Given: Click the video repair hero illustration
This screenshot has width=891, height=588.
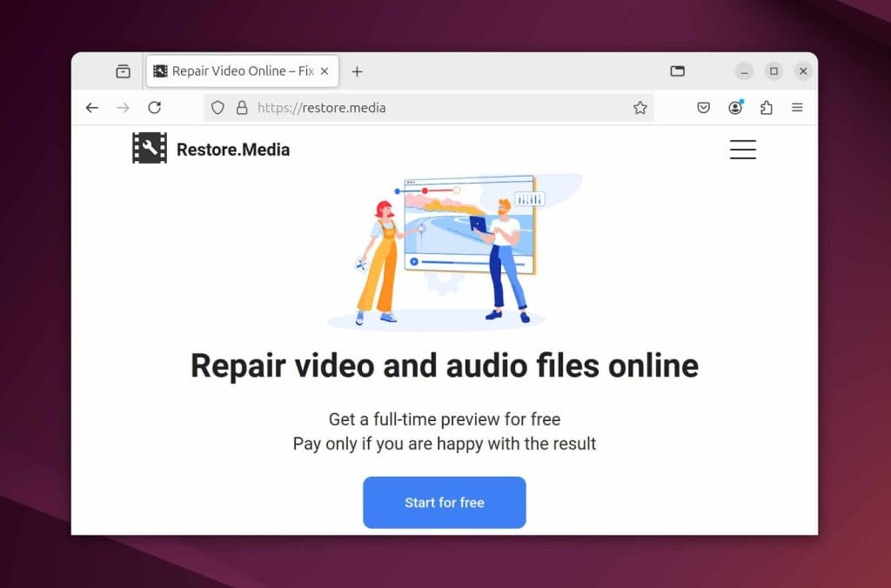Looking at the screenshot, I should (445, 251).
